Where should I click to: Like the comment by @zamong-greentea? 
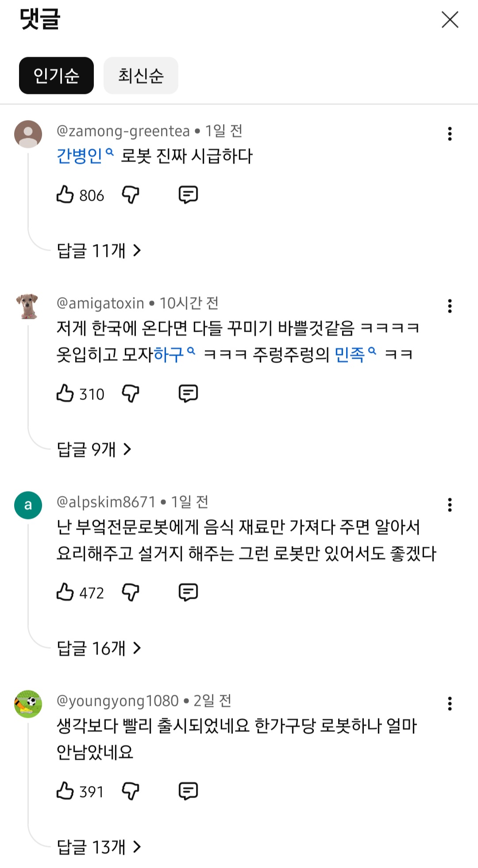tap(65, 195)
